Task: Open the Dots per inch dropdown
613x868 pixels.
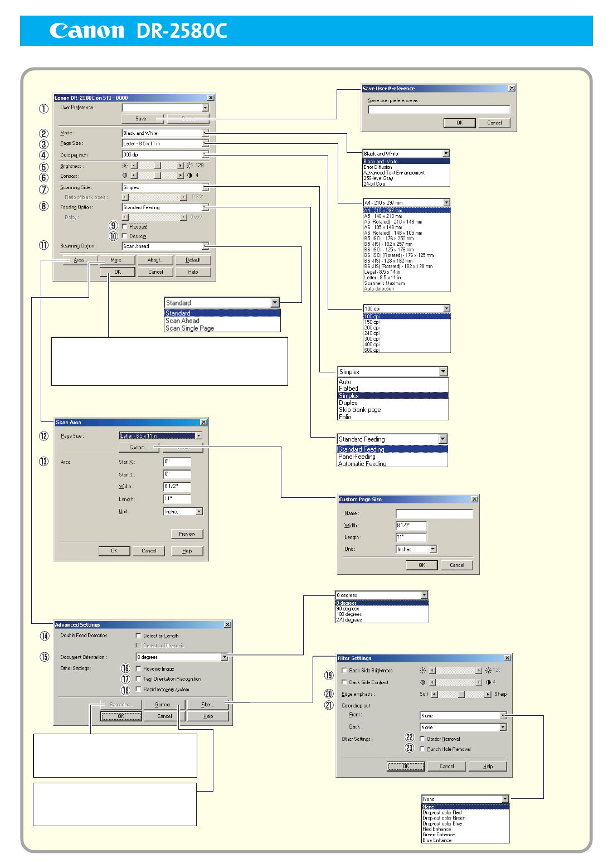Action: [x=205, y=154]
